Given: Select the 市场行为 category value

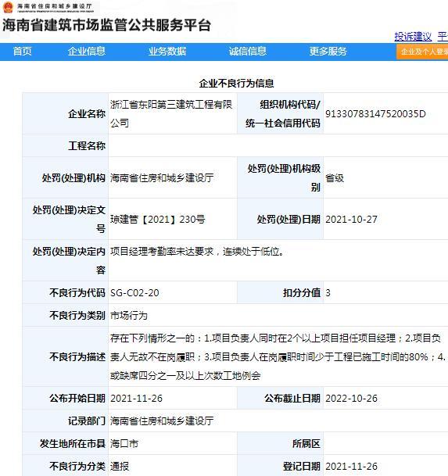Looking at the screenshot, I should point(129,316).
